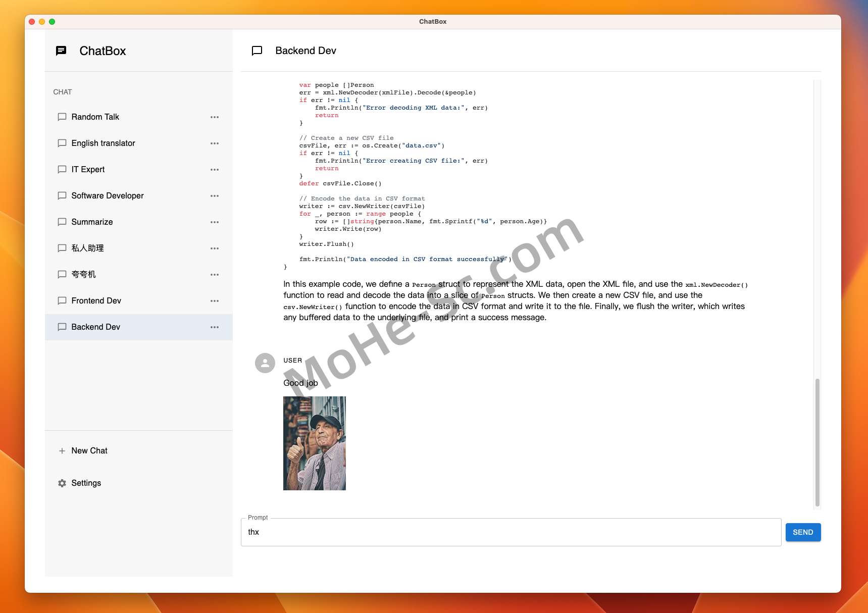Click the Settings gear icon
The width and height of the screenshot is (868, 613).
pos(62,483)
